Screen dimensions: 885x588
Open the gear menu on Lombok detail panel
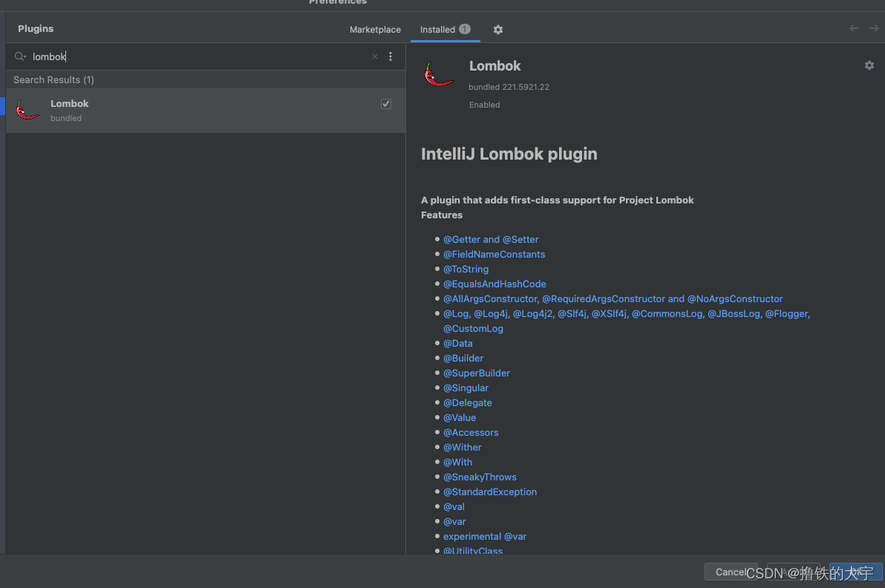(869, 65)
